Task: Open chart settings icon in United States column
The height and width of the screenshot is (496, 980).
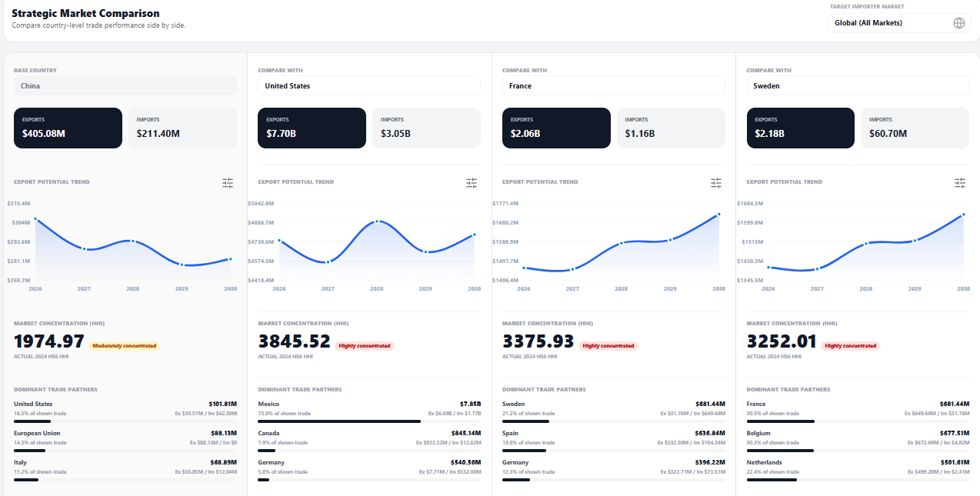Action: [x=472, y=183]
